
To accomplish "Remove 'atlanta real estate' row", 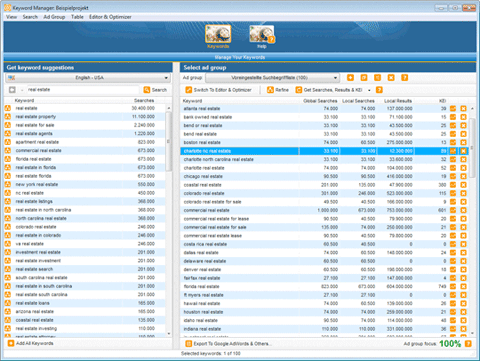I will coord(463,108).
